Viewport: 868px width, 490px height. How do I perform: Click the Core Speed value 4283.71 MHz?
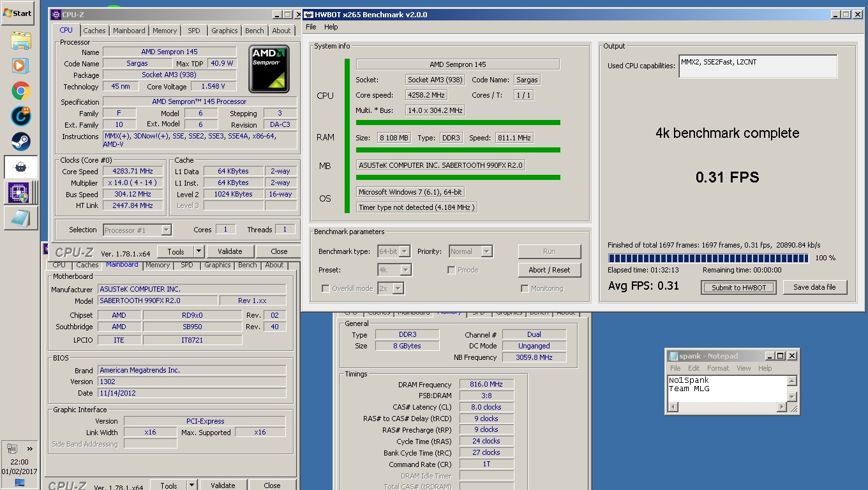click(133, 171)
